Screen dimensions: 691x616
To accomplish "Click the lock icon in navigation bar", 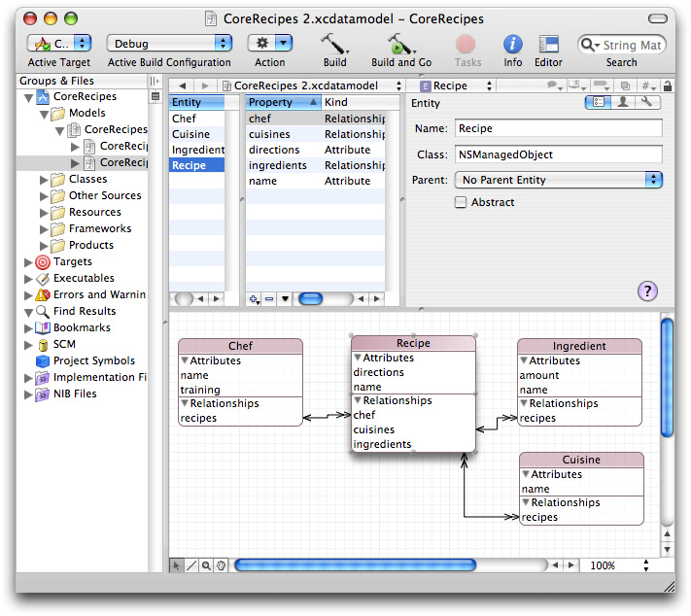I will 668,86.
